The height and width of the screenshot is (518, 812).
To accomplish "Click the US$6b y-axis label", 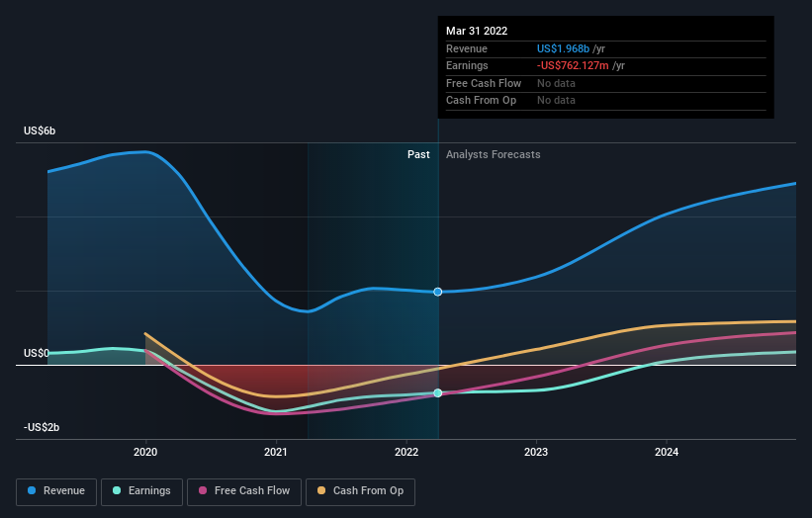I will tap(40, 130).
